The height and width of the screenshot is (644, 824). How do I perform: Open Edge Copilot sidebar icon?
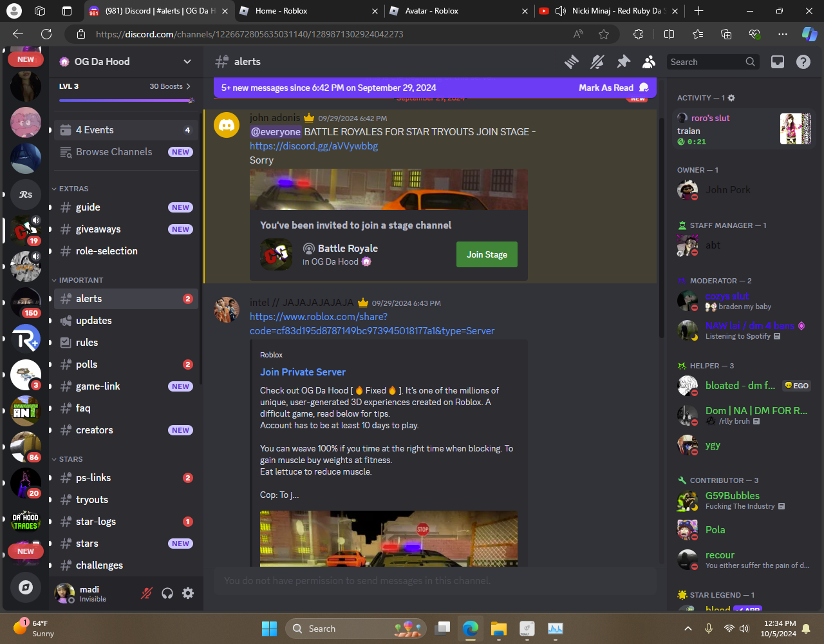point(809,34)
